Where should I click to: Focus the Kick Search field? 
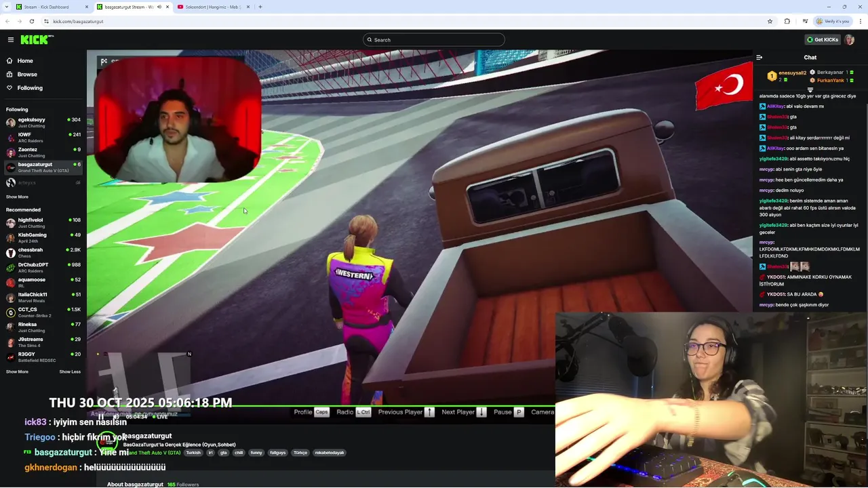click(x=434, y=40)
